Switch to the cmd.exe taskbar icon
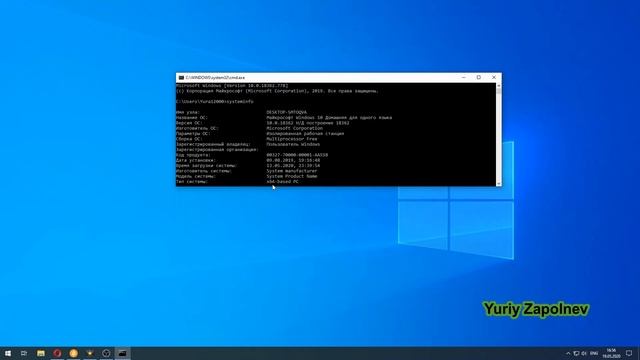Image resolution: width=640 pixels, height=360 pixels. point(122,353)
